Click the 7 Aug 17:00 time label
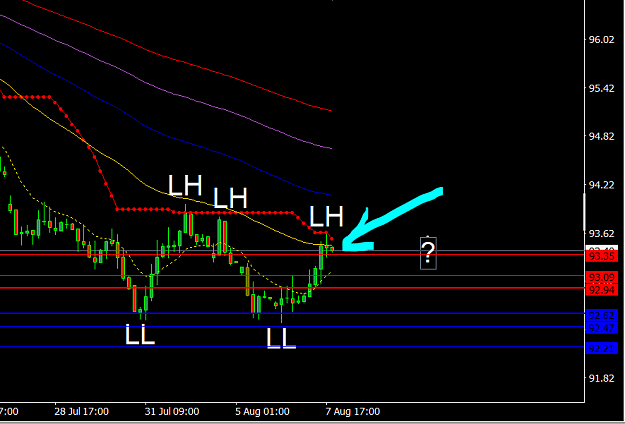The image size is (625, 424). tap(353, 411)
